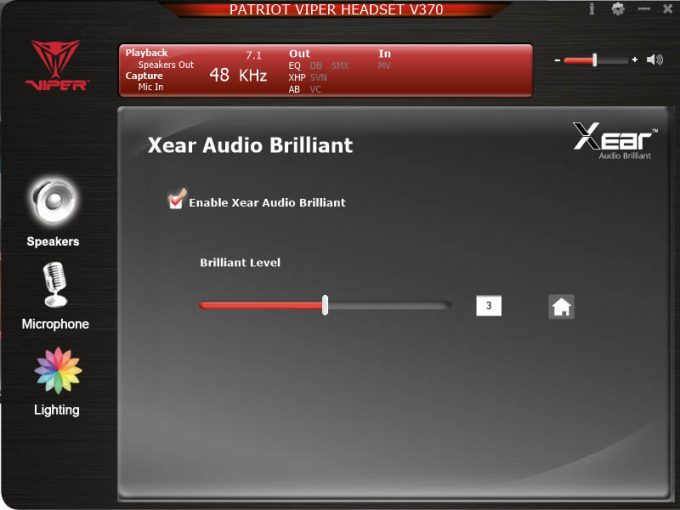Image resolution: width=680 pixels, height=510 pixels.
Task: Select Speakers Out playback device
Action: click(x=166, y=65)
